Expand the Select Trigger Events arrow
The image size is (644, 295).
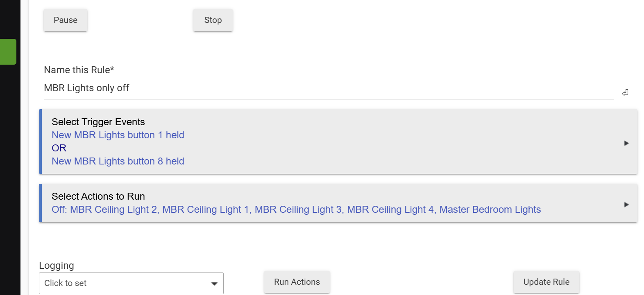[x=626, y=143]
